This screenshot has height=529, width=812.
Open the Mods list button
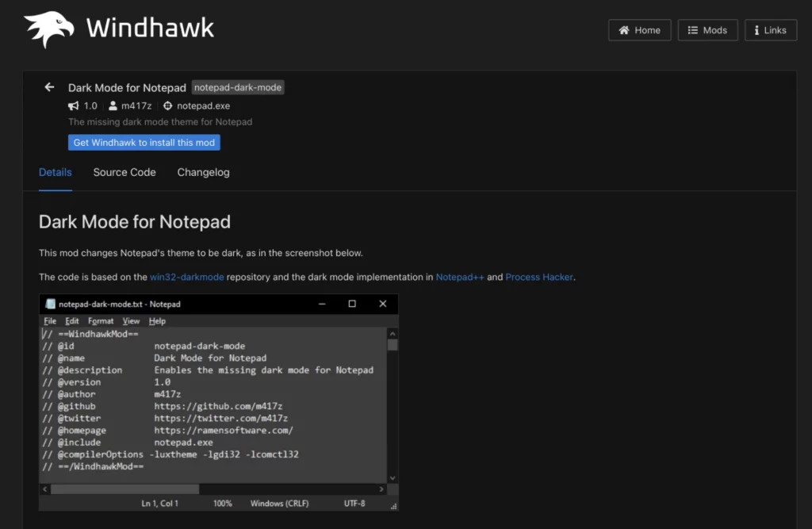pos(707,30)
